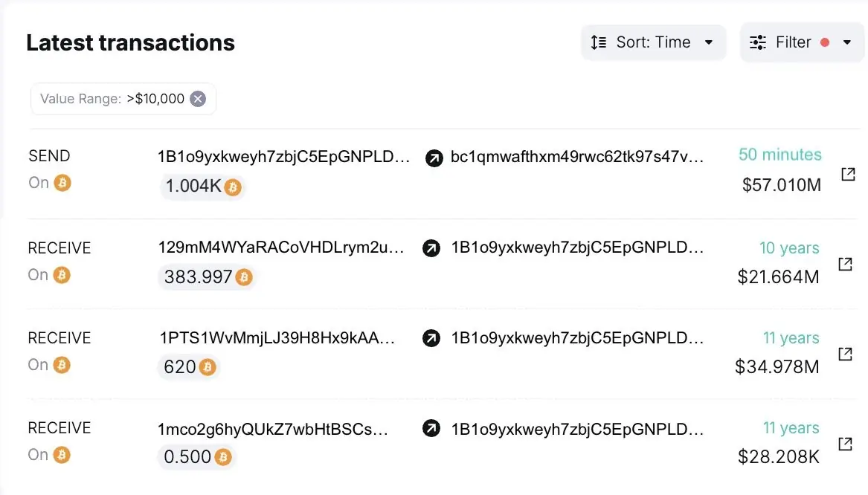
Task: Open sender address 129mM4WYaRACoVHDLrym2u
Action: 280,247
